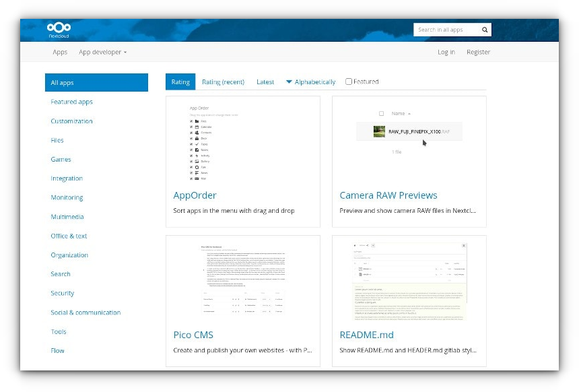Open the Camera RAW Previews title link
Viewport: 579px width, 392px height.
click(x=388, y=195)
